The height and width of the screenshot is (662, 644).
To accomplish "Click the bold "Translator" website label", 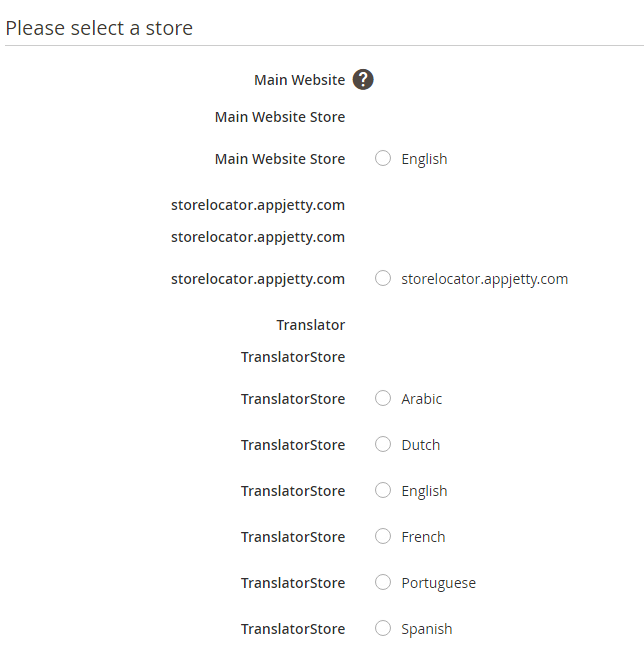I will [310, 325].
